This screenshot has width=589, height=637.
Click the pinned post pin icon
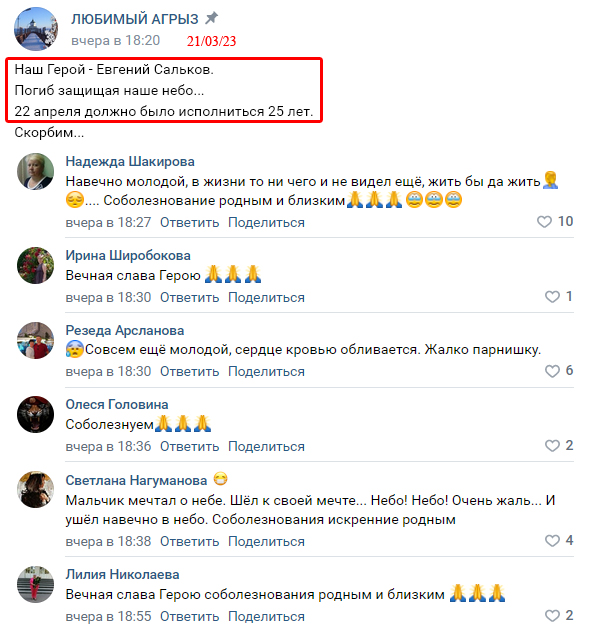(x=211, y=18)
